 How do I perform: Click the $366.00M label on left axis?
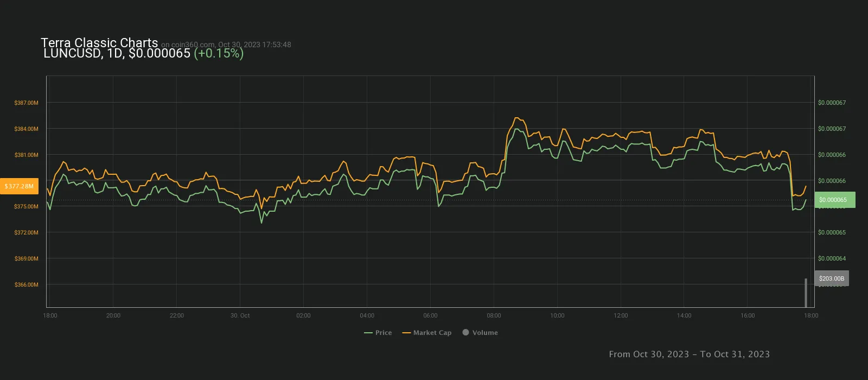click(x=27, y=284)
